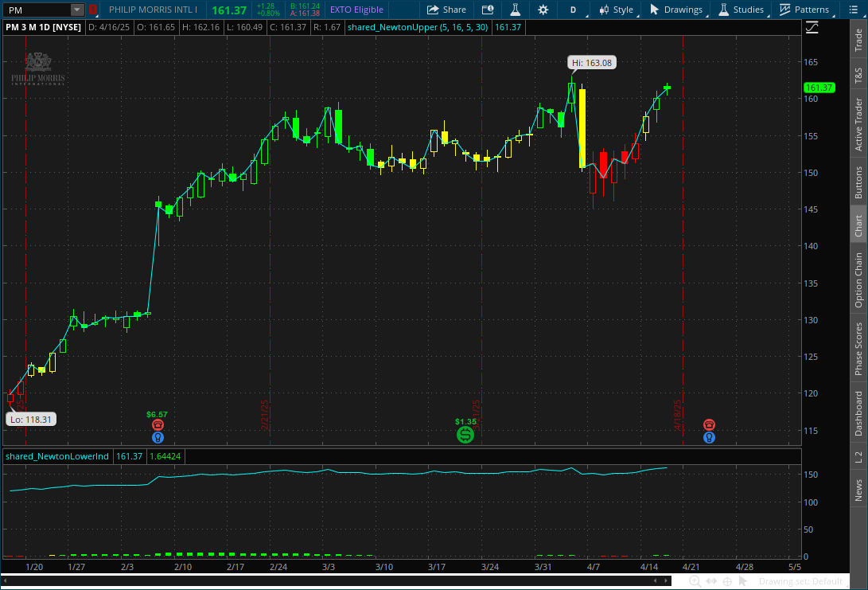868x590 pixels.
Task: Click the L: 160.49 low value
Action: click(x=245, y=27)
